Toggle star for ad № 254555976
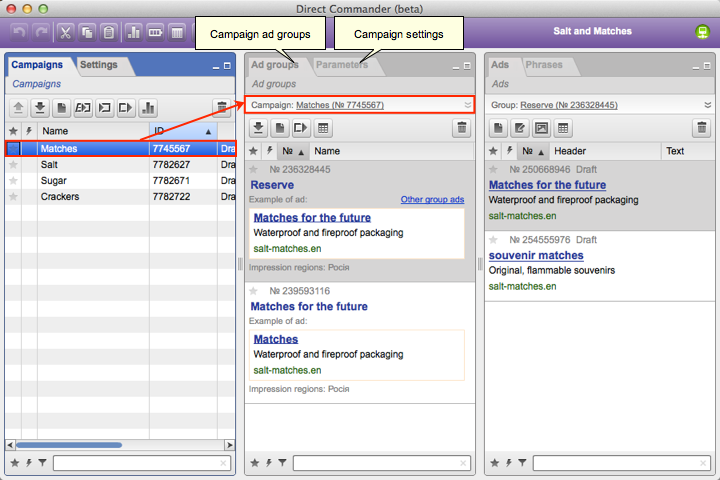 (494, 240)
